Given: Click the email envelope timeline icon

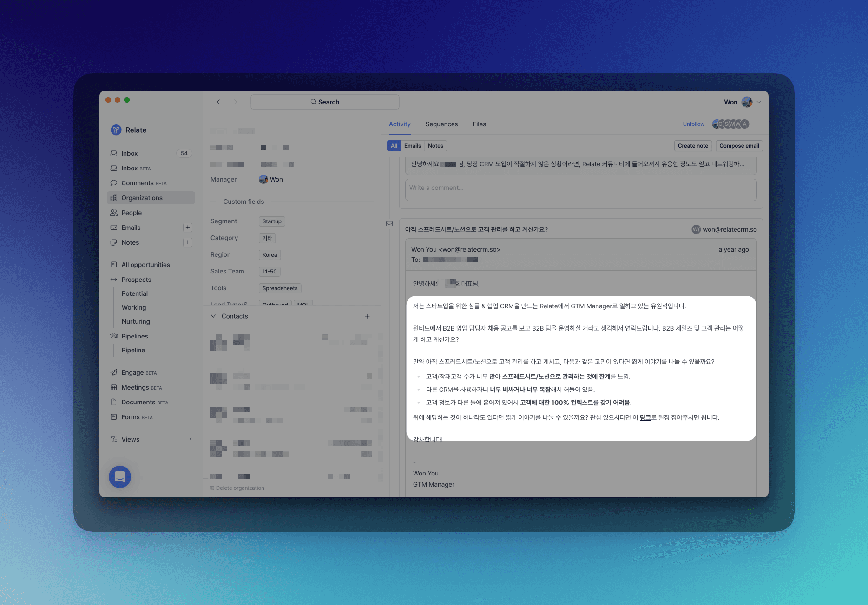Looking at the screenshot, I should coord(389,224).
